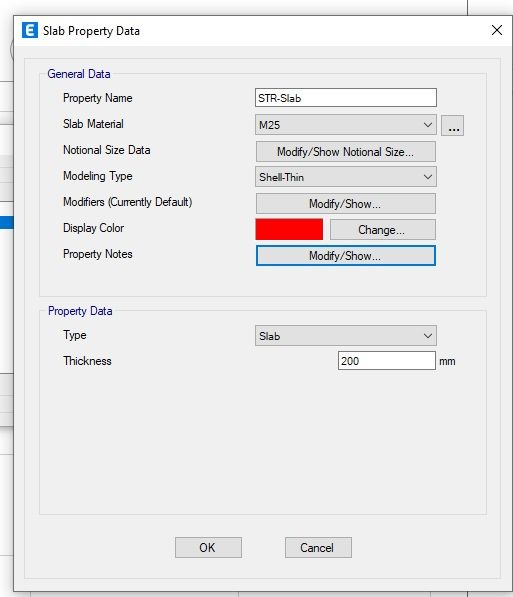The image size is (513, 597).
Task: Open Property Notes Modify/Show button
Action: (346, 255)
